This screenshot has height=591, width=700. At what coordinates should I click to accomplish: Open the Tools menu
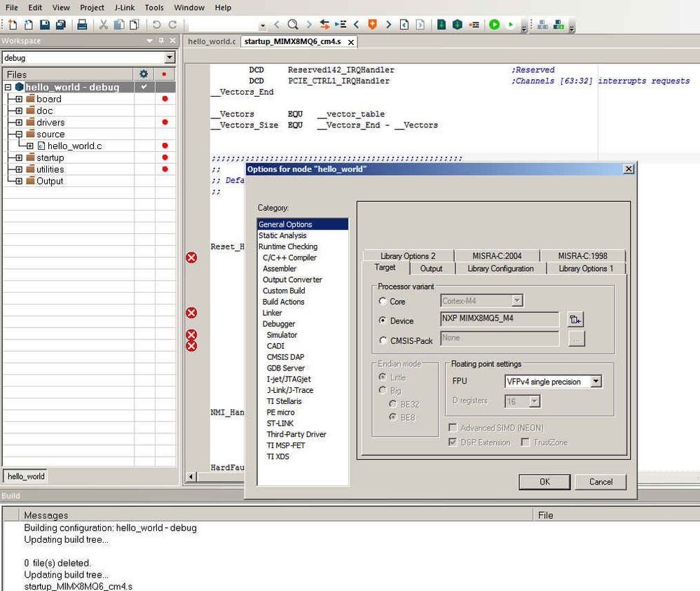[154, 8]
